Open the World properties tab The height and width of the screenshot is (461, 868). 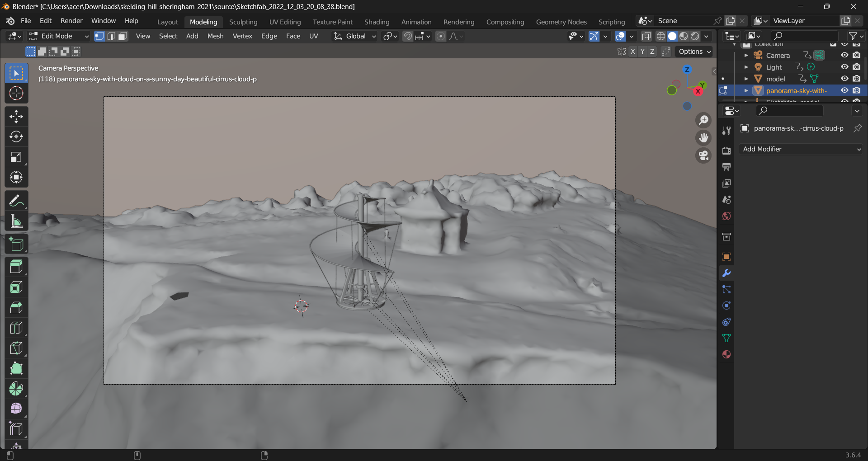point(726,216)
